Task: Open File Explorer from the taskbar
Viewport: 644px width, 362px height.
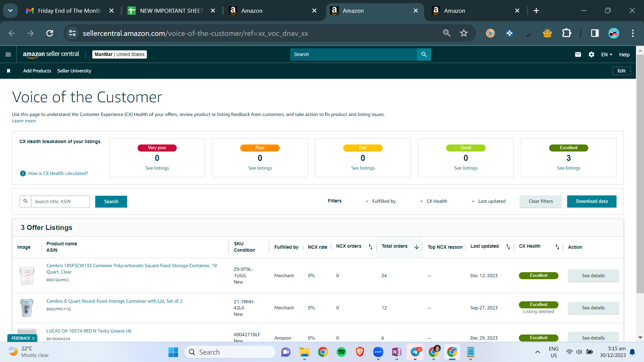Action: (x=304, y=352)
